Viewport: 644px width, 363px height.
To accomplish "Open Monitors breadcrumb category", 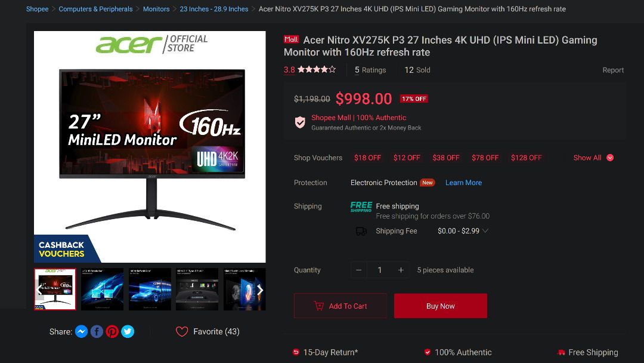I will (156, 9).
